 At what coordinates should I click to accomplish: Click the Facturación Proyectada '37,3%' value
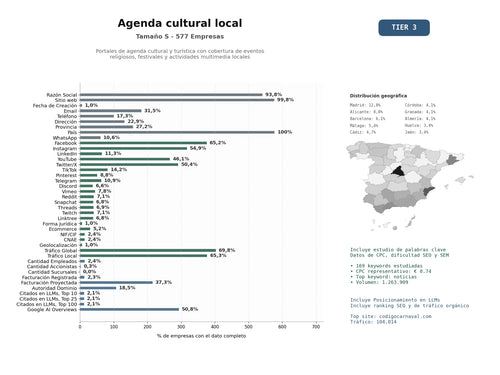[x=164, y=282]
